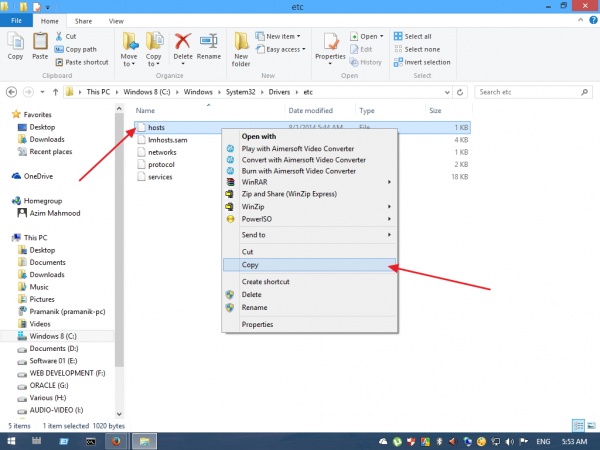Click History in the Open group

[365, 62]
